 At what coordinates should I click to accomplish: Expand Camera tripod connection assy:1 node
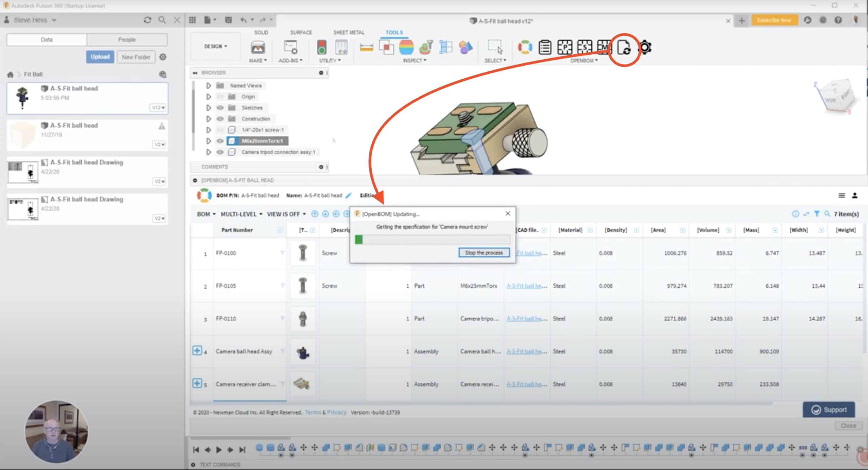pos(209,152)
